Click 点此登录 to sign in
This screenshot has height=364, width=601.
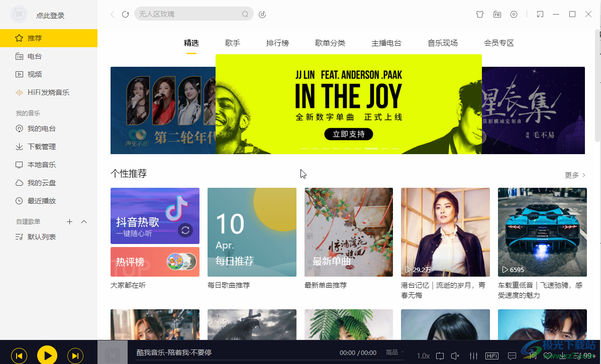pyautogui.click(x=50, y=15)
